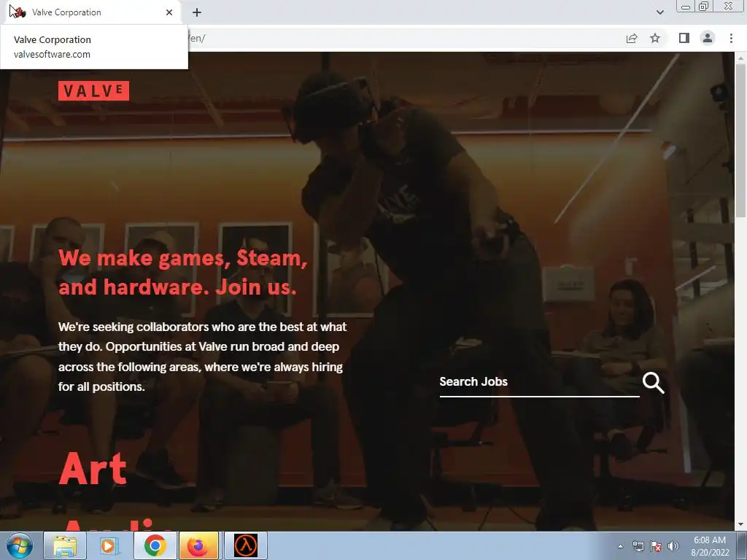Click the page vertical scrollbar thumb
The image size is (747, 560).
click(740, 141)
